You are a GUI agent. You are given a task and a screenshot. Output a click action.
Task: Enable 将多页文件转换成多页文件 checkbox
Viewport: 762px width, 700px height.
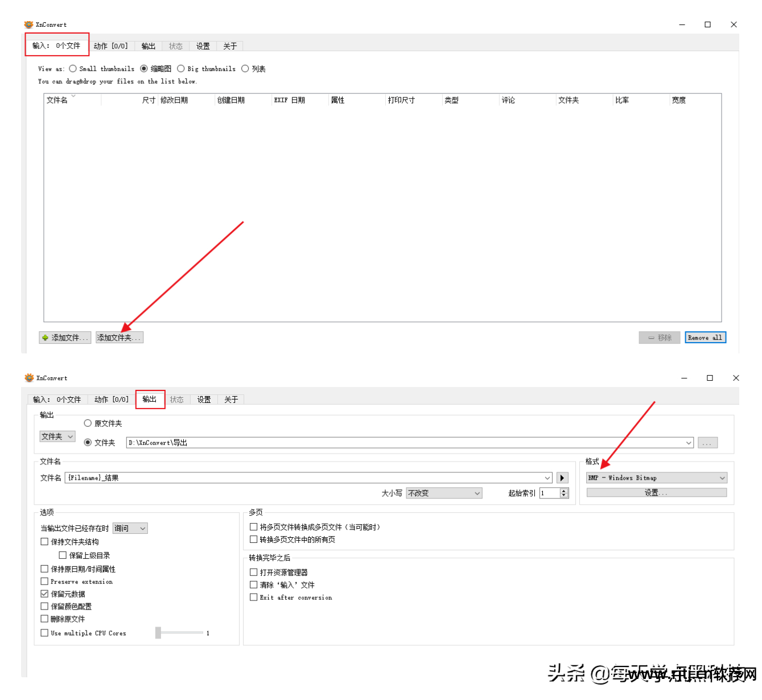click(x=254, y=527)
